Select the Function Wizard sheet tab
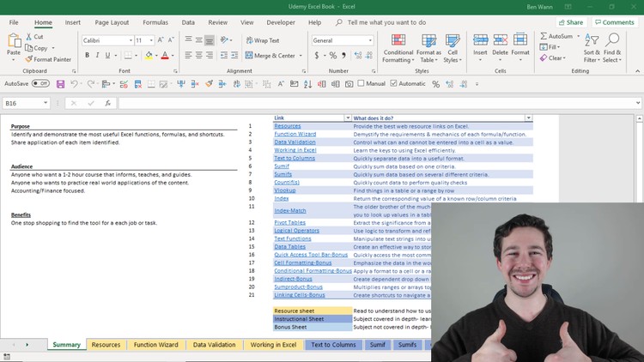Screen dimensions: 644x362 pos(156,345)
